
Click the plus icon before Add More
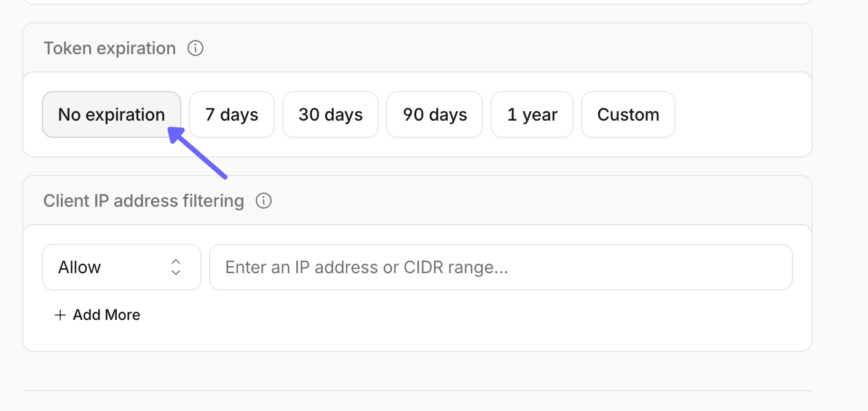click(60, 315)
